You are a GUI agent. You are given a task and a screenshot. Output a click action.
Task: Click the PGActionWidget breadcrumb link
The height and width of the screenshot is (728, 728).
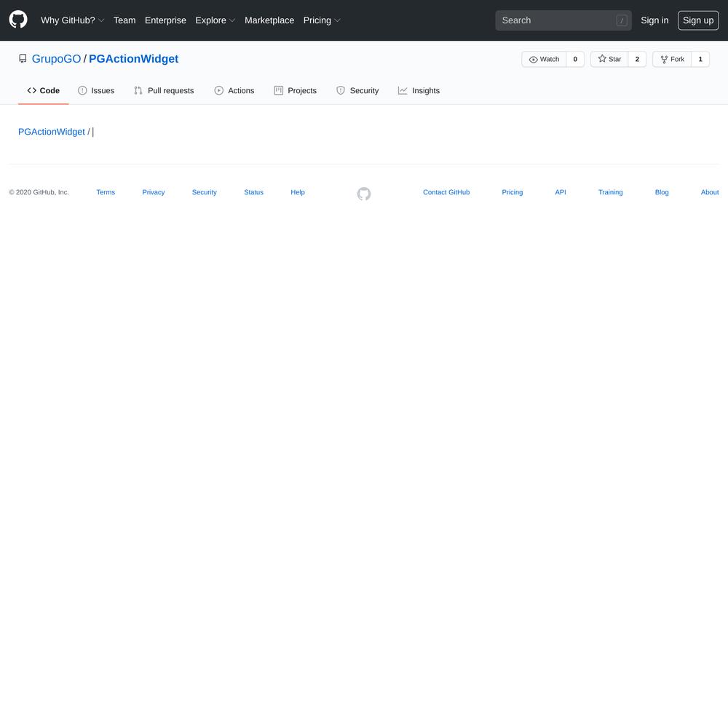click(x=52, y=132)
